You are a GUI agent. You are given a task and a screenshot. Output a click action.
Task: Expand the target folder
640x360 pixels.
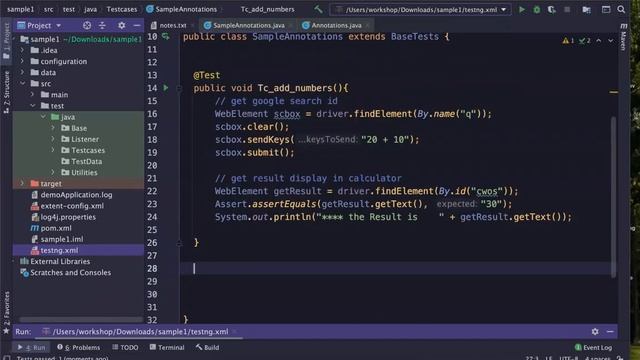(22, 184)
